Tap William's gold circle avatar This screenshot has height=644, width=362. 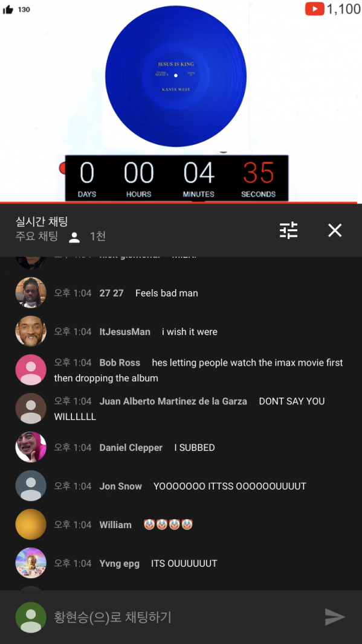[x=31, y=524]
